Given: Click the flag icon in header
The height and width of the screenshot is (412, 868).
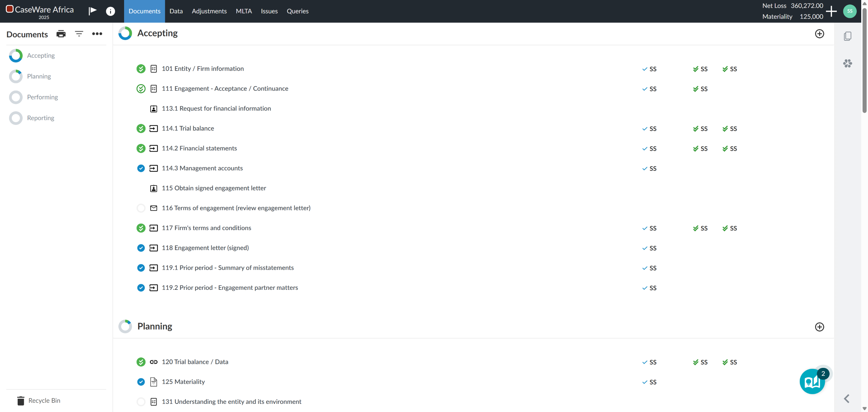Looking at the screenshot, I should (93, 11).
